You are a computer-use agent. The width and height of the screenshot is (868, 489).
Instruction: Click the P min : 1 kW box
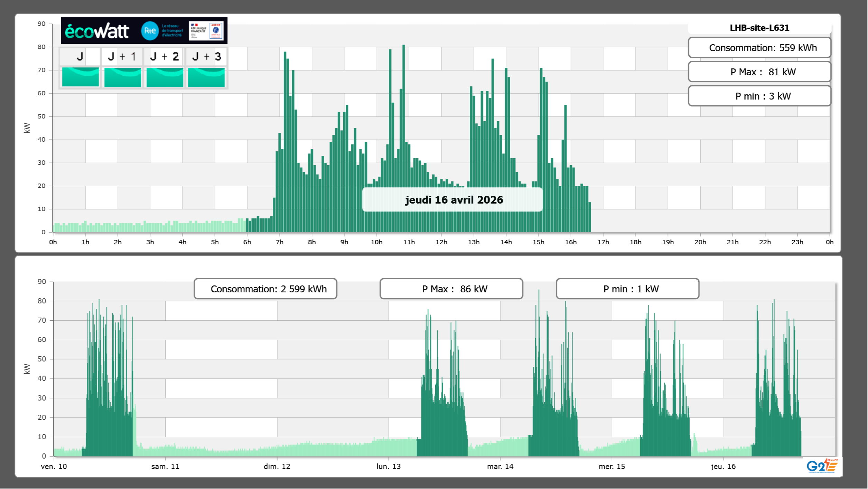coord(627,289)
